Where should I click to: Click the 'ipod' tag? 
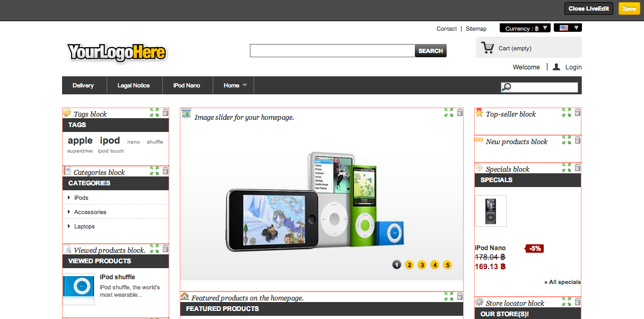110,140
